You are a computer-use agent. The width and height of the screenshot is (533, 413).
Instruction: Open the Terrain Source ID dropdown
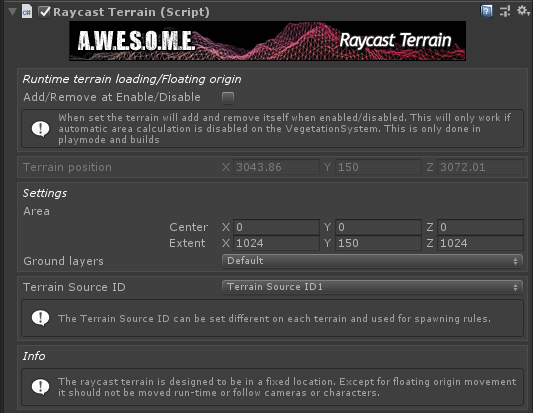coord(372,287)
